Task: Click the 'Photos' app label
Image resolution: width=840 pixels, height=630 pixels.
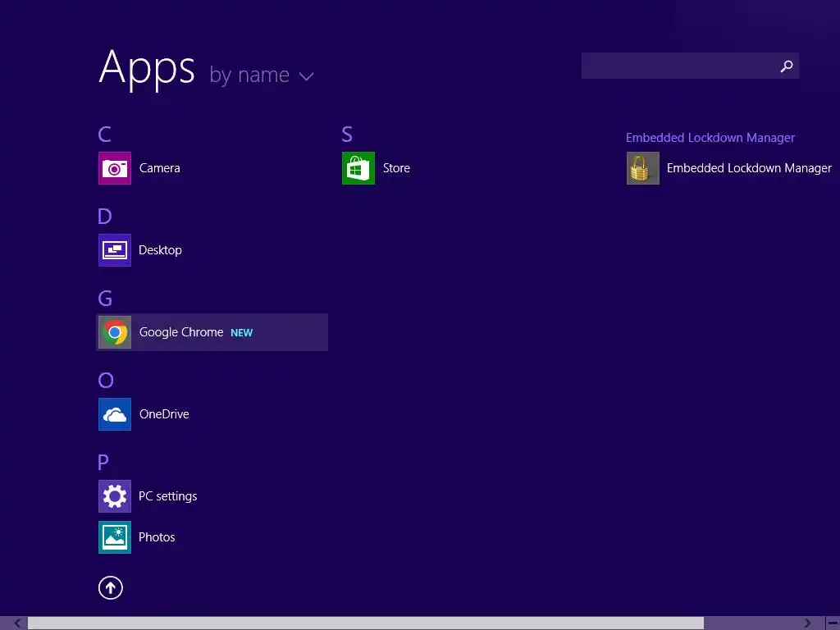Action: click(157, 537)
